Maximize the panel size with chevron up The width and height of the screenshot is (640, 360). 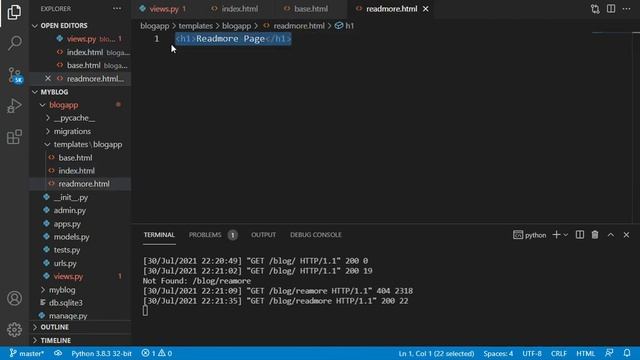(x=611, y=235)
